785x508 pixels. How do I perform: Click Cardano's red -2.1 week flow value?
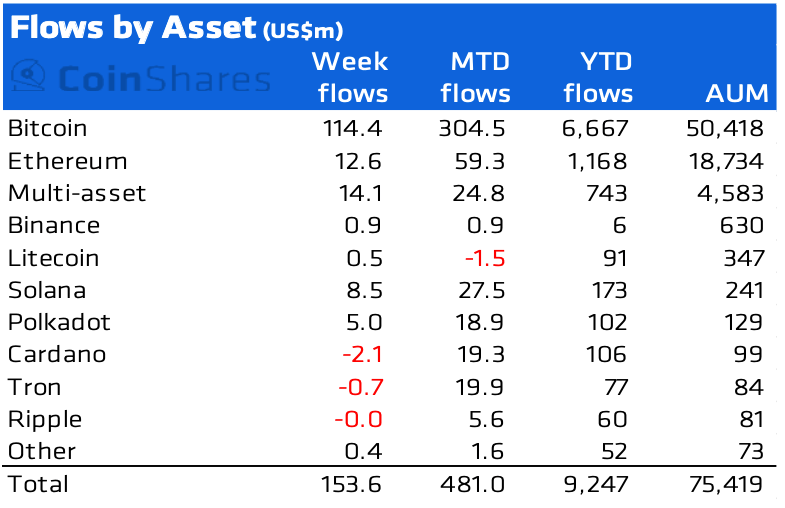click(359, 354)
